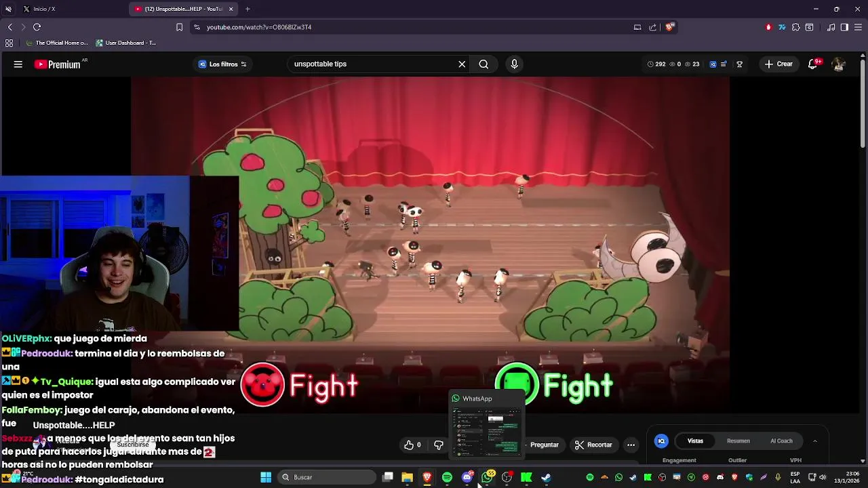Click the ad-block red hand extension
The height and width of the screenshot is (488, 868).
coord(768,27)
